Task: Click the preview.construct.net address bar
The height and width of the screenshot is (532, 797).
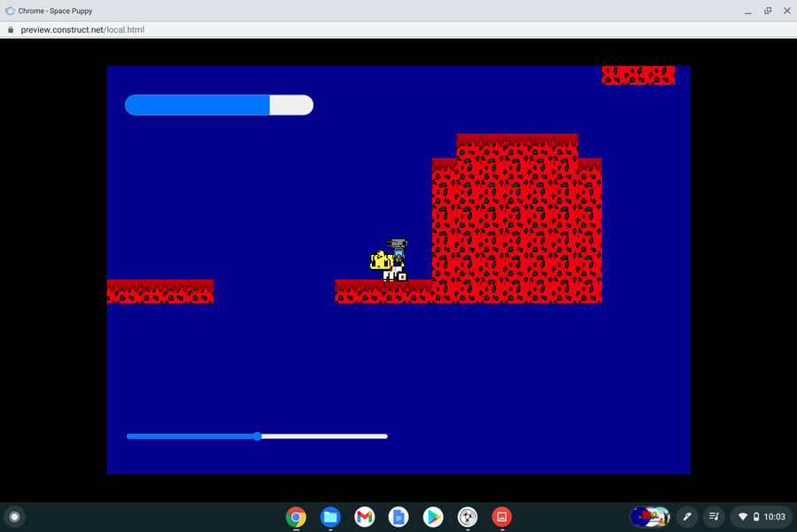Action: pyautogui.click(x=82, y=30)
